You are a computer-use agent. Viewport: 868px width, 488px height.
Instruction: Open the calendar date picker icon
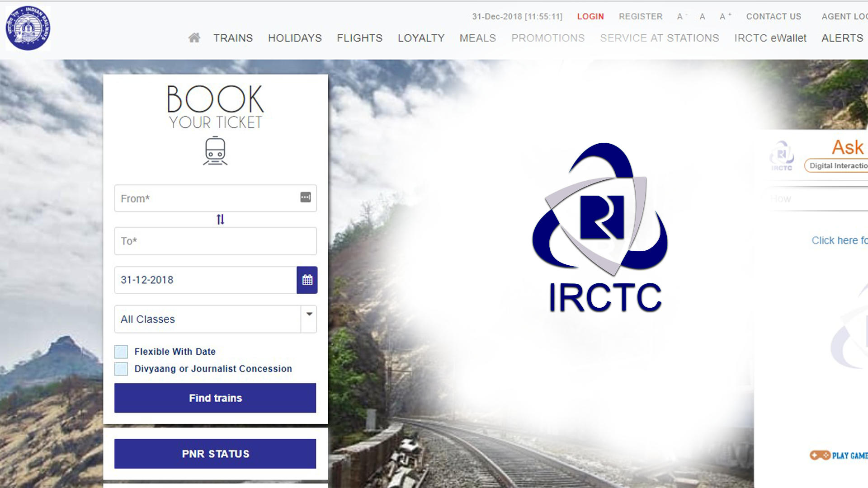307,280
